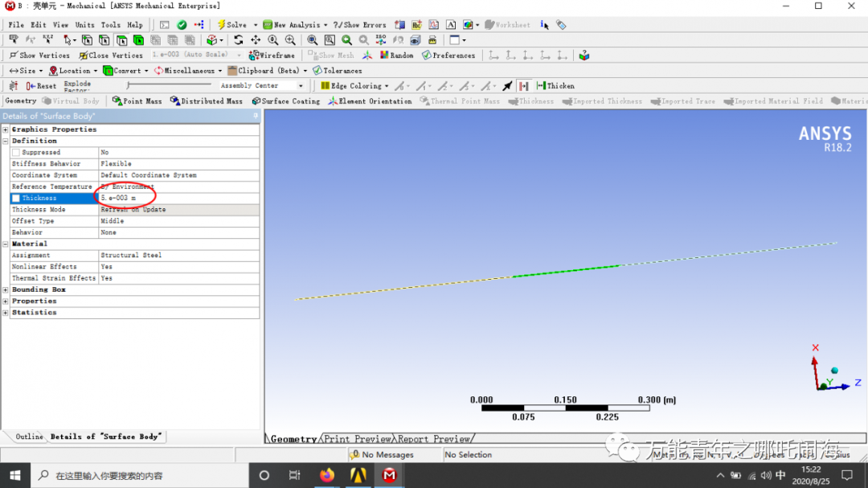Image resolution: width=868 pixels, height=488 pixels.
Task: Click the Zoom in/out magnifier icon
Action: (273, 40)
